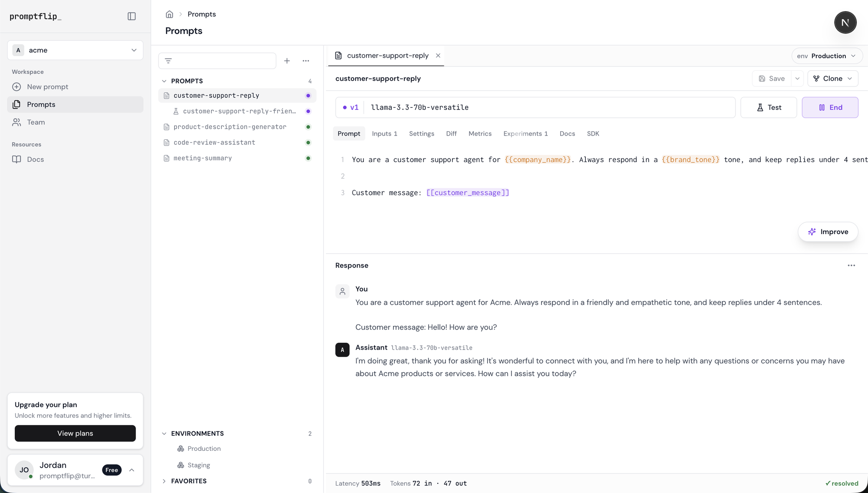This screenshot has width=868, height=493.
Task: Select the v1 version selector
Action: pyautogui.click(x=351, y=108)
